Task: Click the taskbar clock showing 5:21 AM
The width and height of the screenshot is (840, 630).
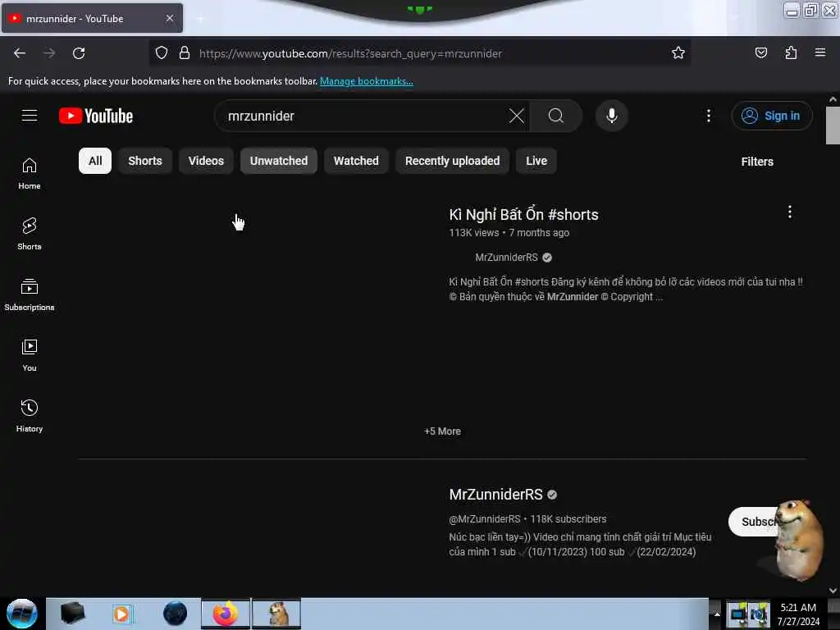Action: click(x=798, y=614)
